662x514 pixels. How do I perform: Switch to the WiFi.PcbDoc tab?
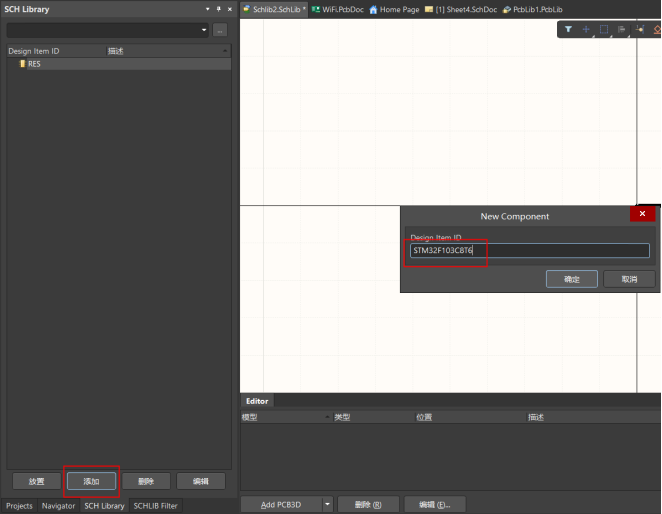(337, 9)
